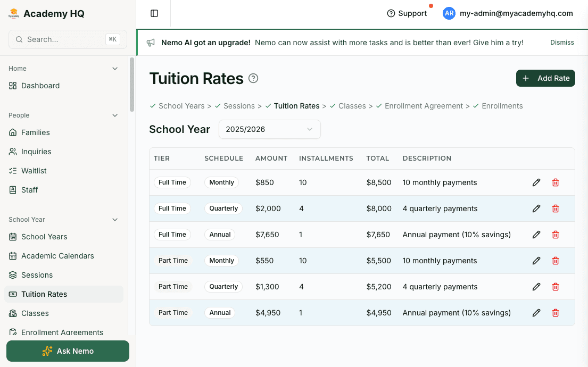
Task: Click the megaphone announcement icon
Action: pyautogui.click(x=151, y=43)
